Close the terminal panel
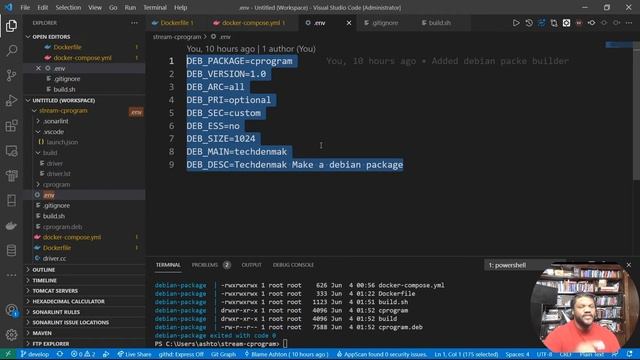 629,265
